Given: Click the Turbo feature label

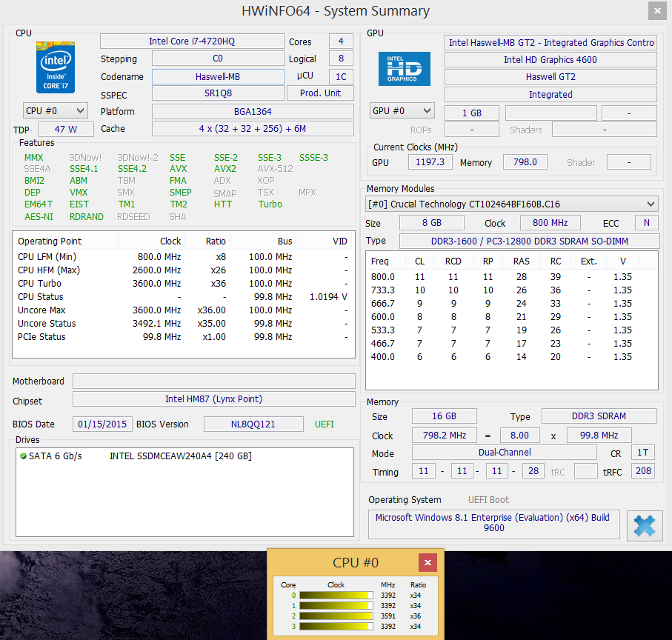Looking at the screenshot, I should (x=270, y=204).
